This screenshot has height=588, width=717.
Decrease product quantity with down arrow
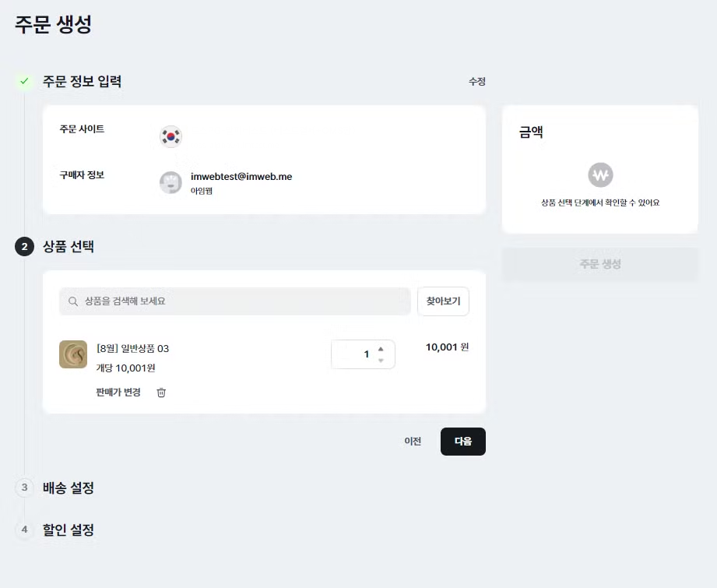381,360
